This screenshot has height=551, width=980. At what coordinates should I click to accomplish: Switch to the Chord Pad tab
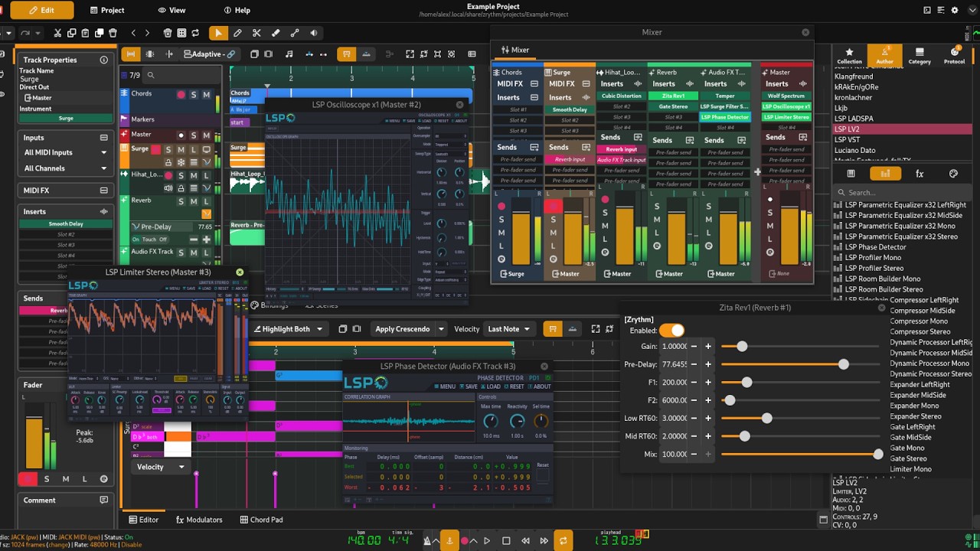pyautogui.click(x=260, y=520)
